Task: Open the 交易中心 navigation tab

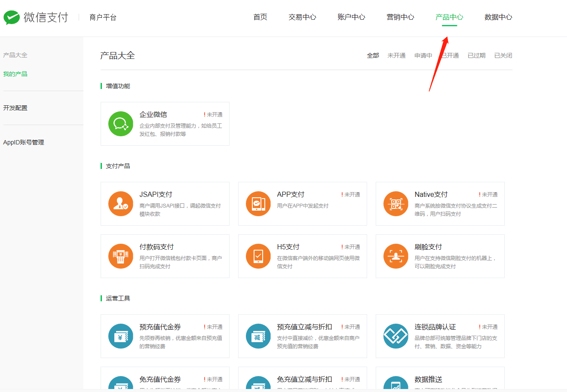Action: [x=302, y=17]
